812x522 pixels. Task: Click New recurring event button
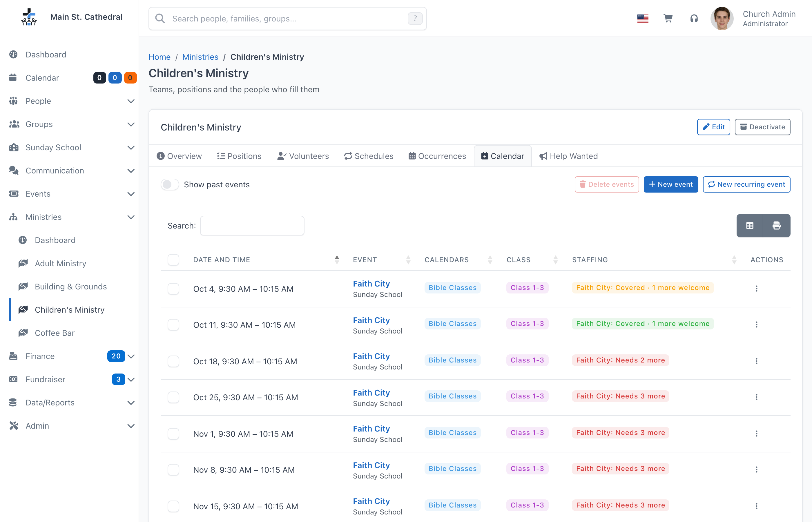pyautogui.click(x=746, y=184)
